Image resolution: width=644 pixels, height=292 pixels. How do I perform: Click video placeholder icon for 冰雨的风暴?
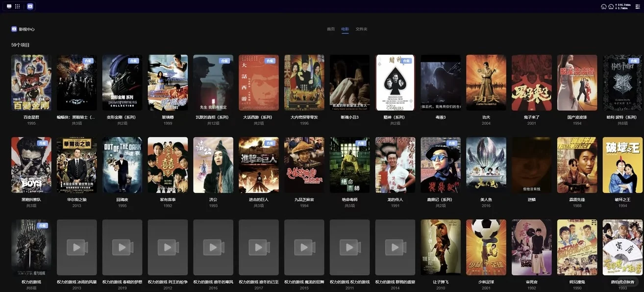pyautogui.click(x=77, y=247)
